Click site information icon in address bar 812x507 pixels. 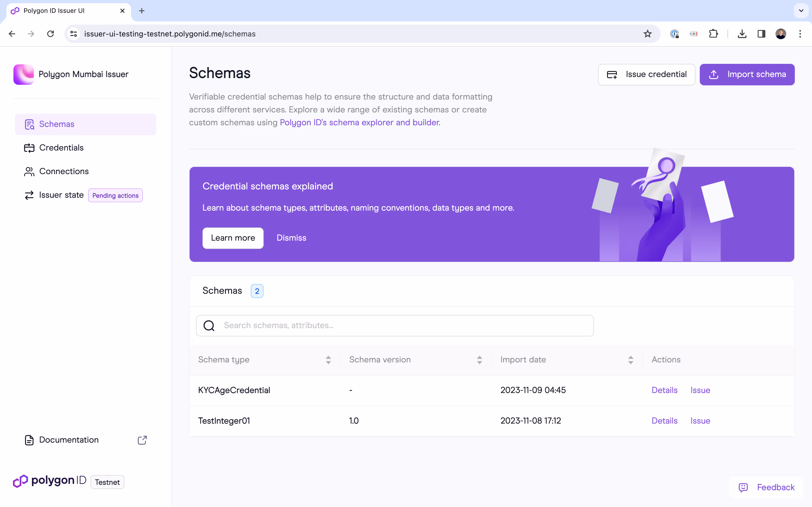[x=74, y=34]
